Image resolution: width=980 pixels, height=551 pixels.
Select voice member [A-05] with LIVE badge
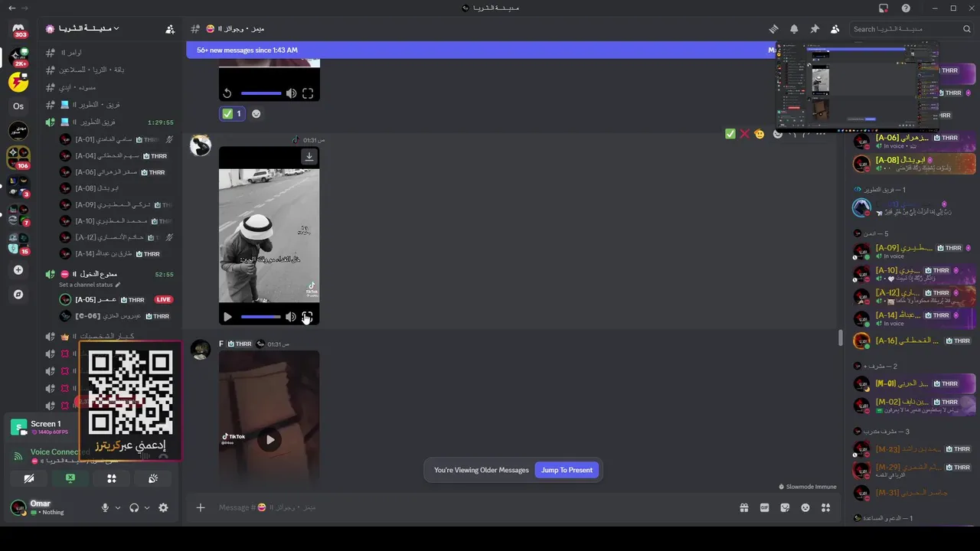(116, 299)
